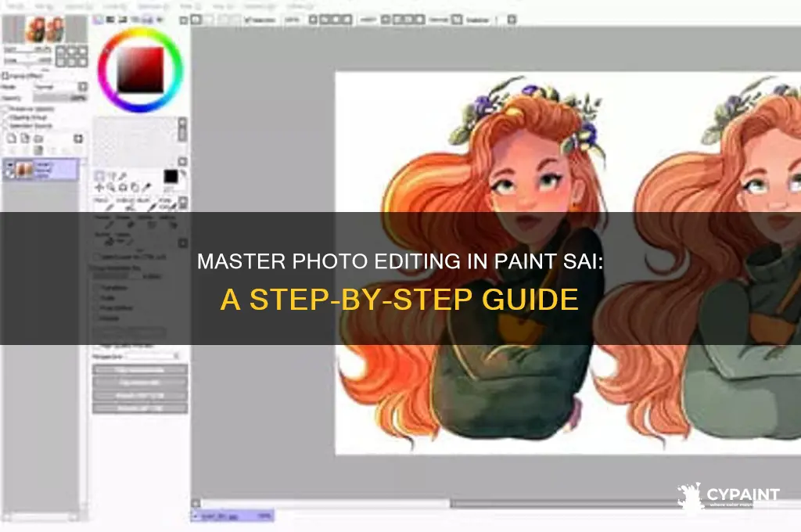Click the Rotate 90° CCW button
This screenshot has width=801, height=532.
point(139,396)
